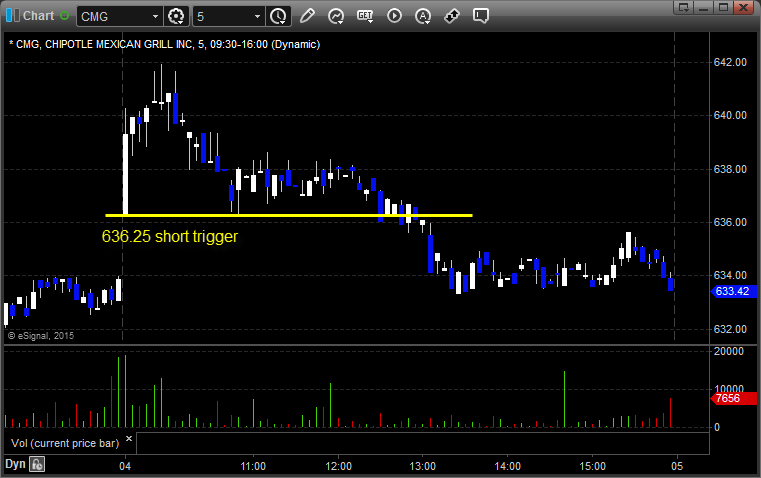The width and height of the screenshot is (761, 478).
Task: Click the 14:00 time axis label
Action: tap(508, 466)
